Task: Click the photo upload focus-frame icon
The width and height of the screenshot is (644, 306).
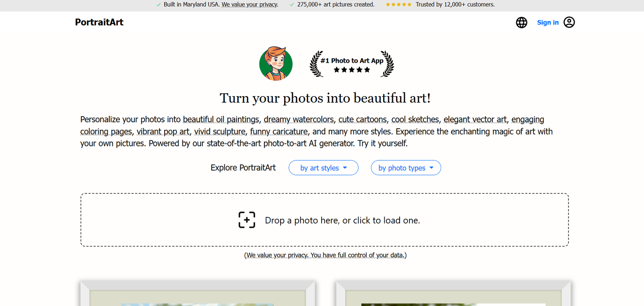Action: pos(247,220)
